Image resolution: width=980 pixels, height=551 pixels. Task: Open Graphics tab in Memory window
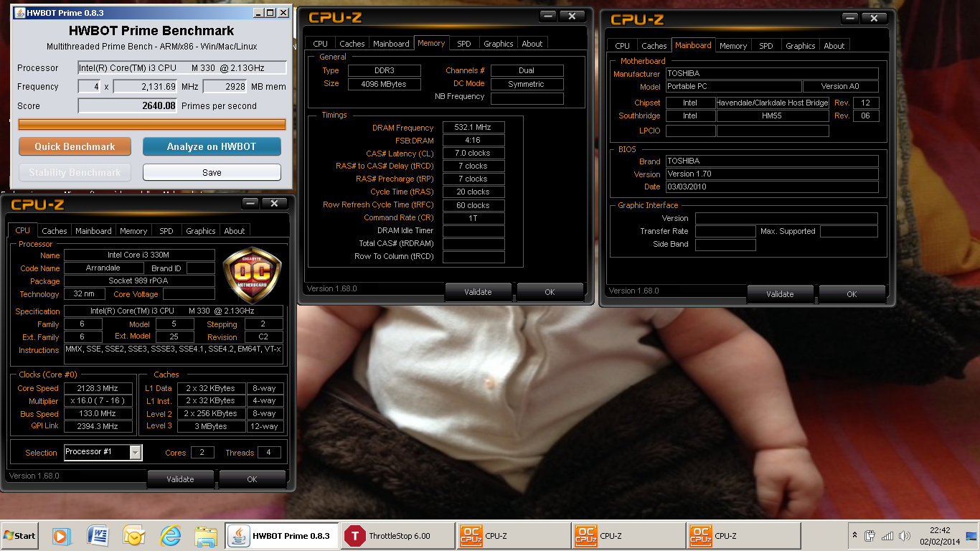499,44
